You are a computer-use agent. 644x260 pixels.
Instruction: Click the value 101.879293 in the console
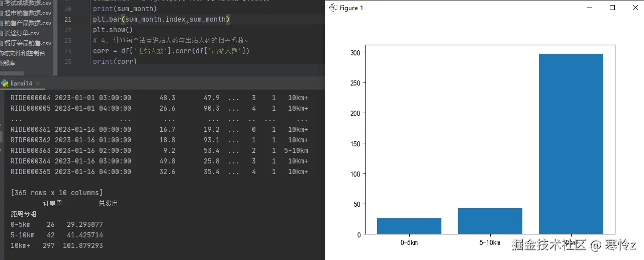click(83, 245)
